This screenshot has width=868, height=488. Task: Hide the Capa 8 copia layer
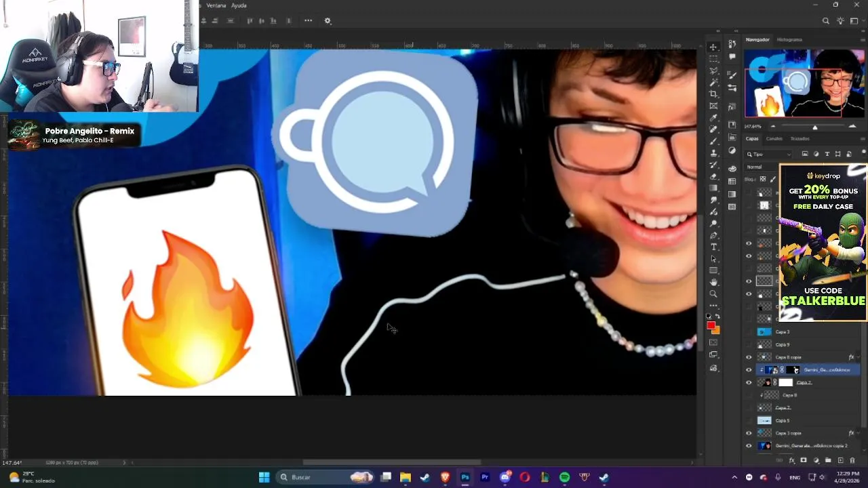749,357
